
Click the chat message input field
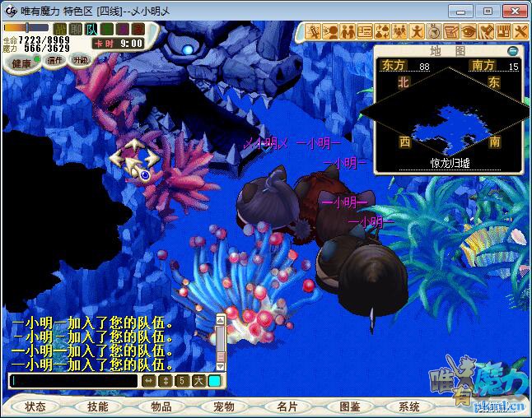[x=72, y=381]
